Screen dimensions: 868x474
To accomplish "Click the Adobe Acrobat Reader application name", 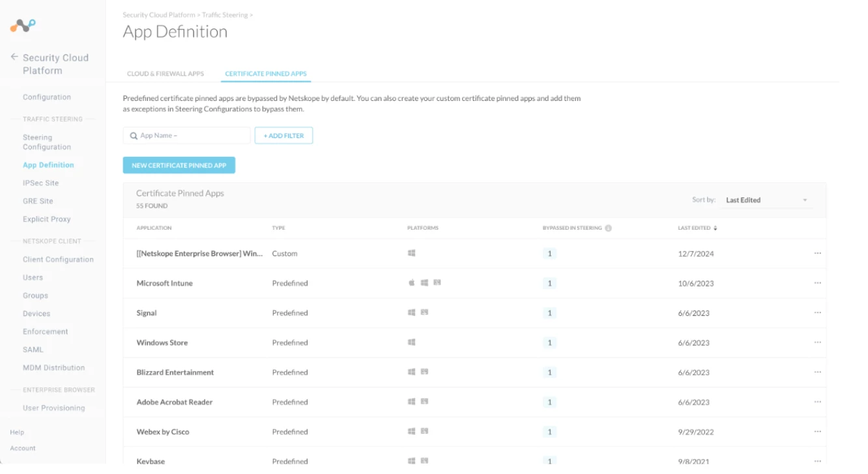I will (x=175, y=402).
